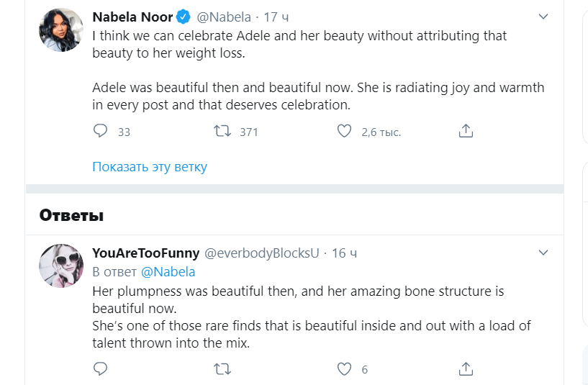Share Nabela Noor's tweet
Viewport: 588px width, 385px height.
(466, 131)
